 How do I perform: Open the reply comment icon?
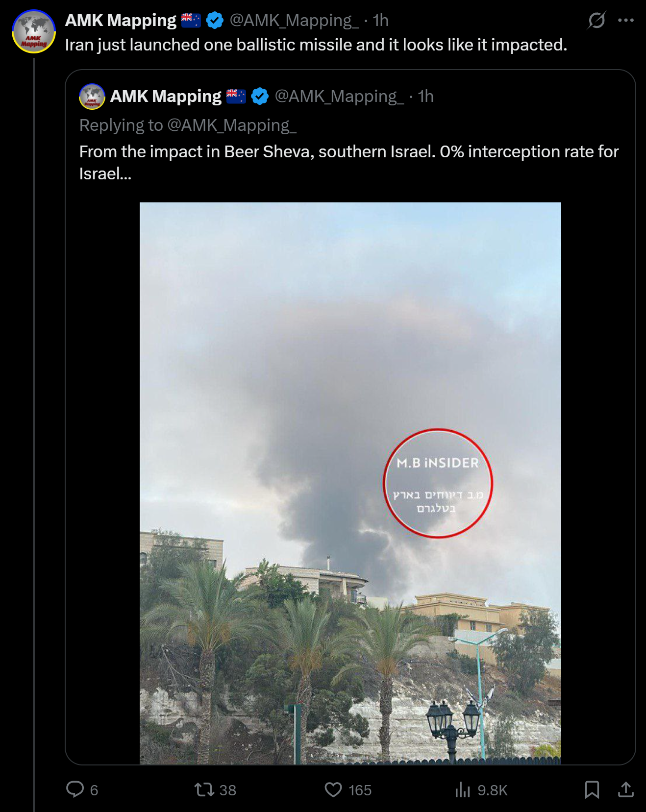pyautogui.click(x=75, y=789)
